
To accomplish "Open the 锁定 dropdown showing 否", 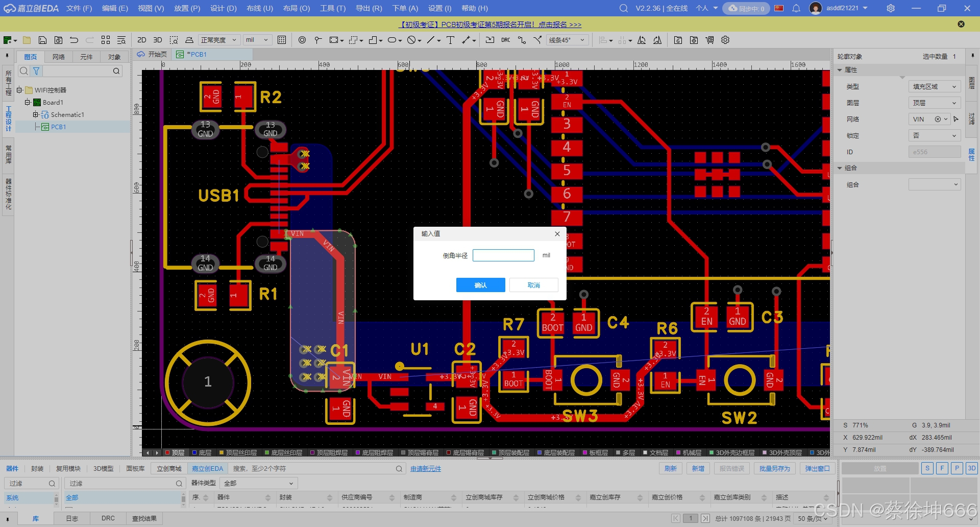I will pyautogui.click(x=935, y=136).
